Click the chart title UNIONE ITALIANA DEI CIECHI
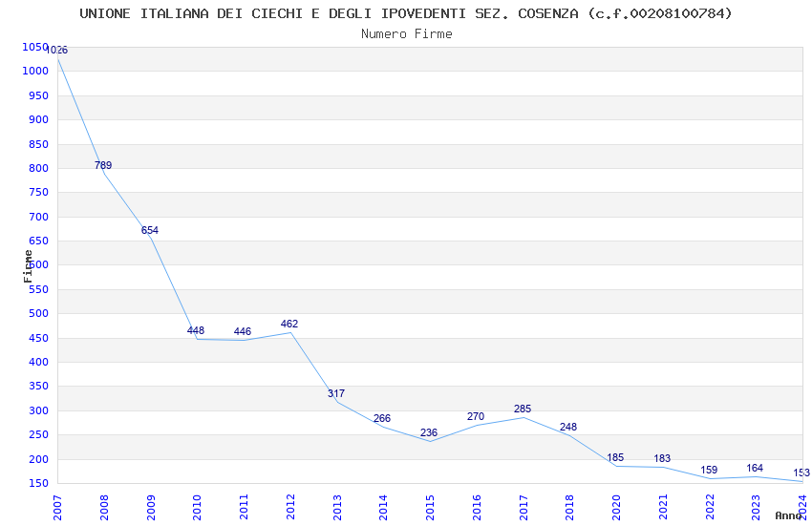The width and height of the screenshot is (812, 525). pos(405,13)
